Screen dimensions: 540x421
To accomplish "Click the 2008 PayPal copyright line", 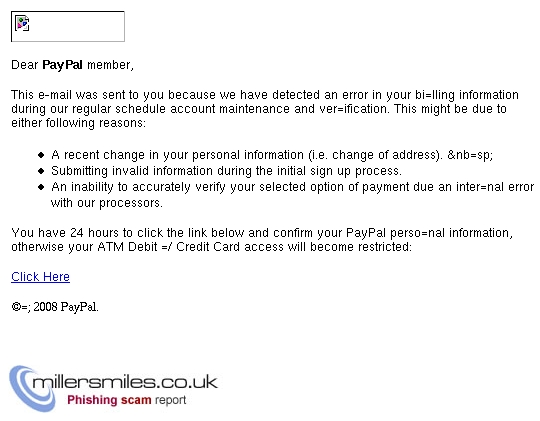I will pyautogui.click(x=55, y=307).
